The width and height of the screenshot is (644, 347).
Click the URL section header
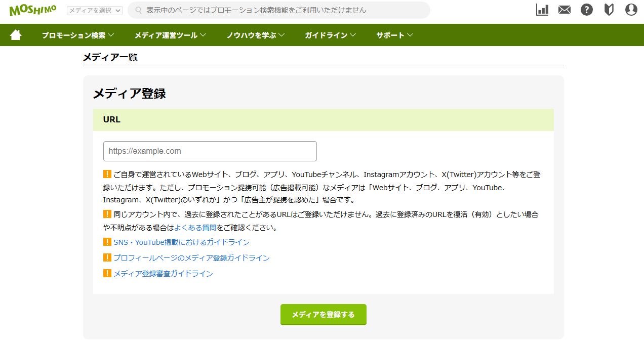(x=324, y=120)
